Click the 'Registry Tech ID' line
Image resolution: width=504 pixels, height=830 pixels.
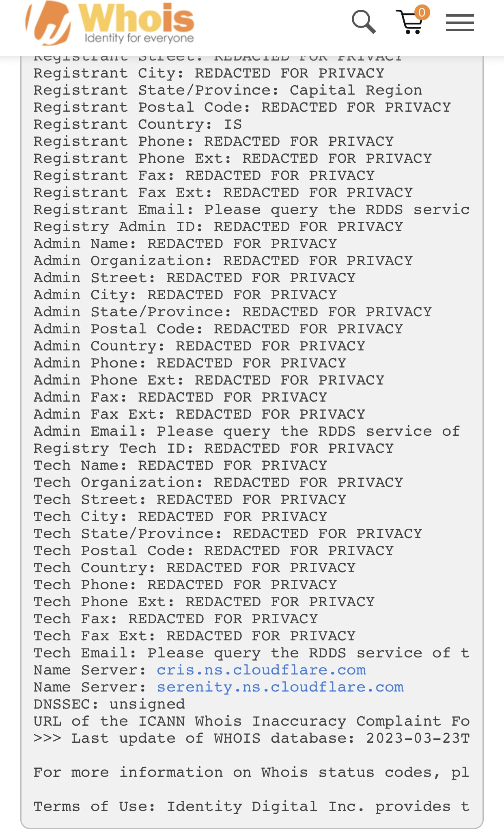click(x=213, y=448)
